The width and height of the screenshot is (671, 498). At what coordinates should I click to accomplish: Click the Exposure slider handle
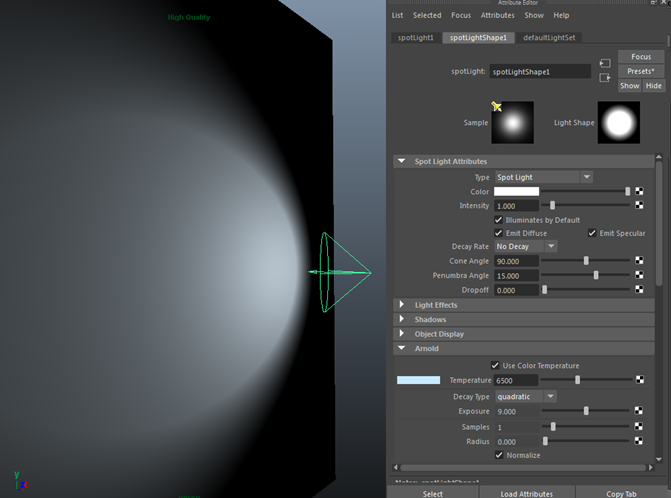[x=586, y=411]
